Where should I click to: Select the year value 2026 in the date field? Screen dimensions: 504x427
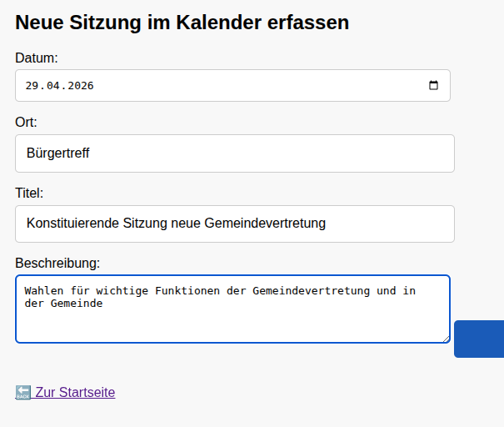(x=80, y=86)
